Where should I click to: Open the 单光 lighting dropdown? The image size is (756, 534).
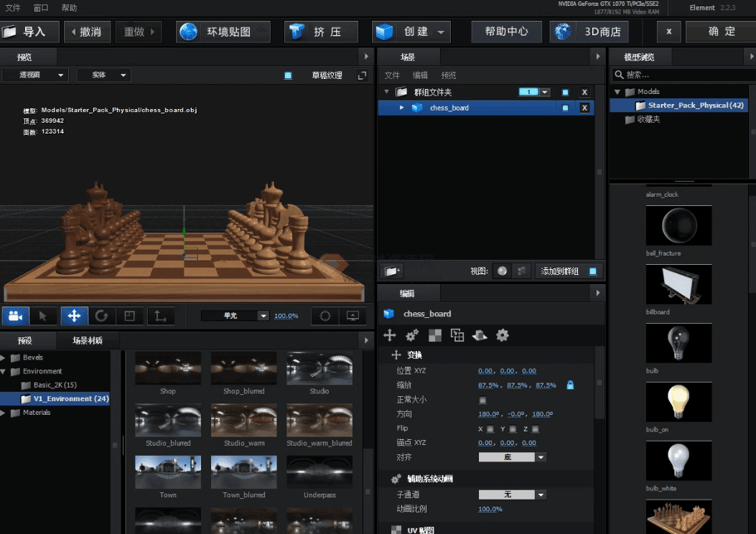coord(237,316)
